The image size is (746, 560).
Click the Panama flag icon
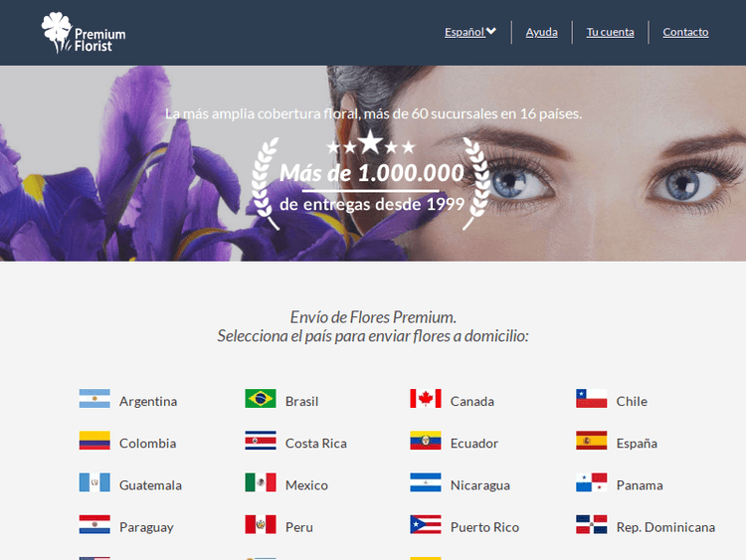[x=591, y=483]
